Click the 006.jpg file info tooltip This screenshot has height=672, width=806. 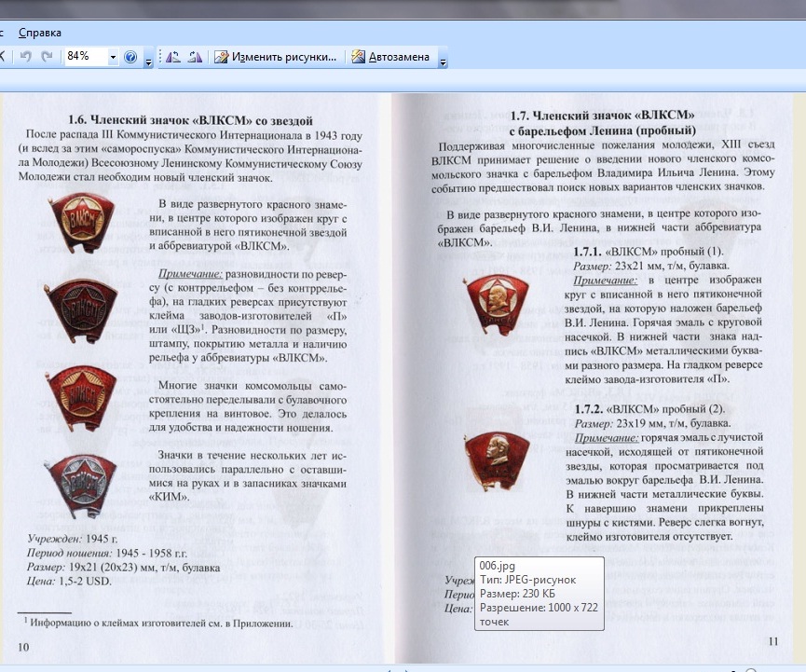(540, 593)
